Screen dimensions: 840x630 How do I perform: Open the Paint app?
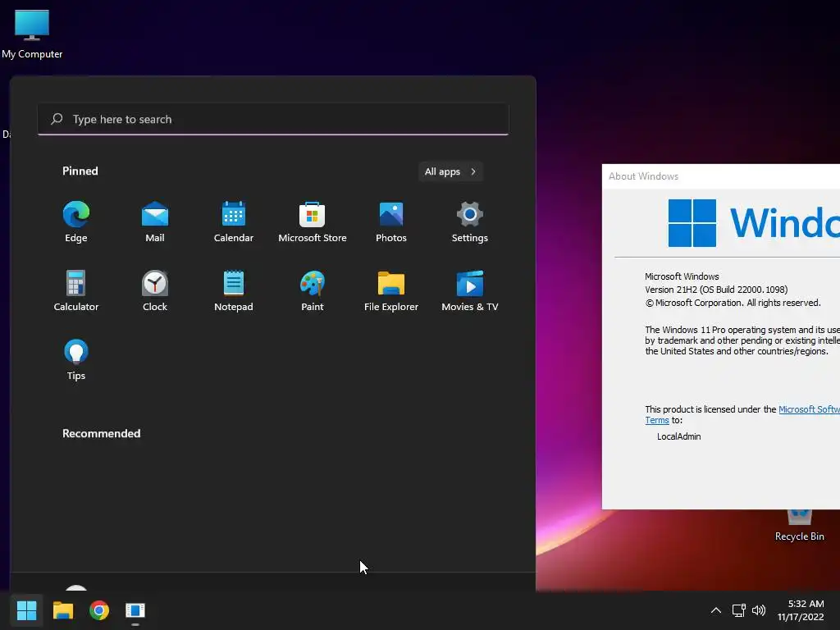[x=313, y=291]
